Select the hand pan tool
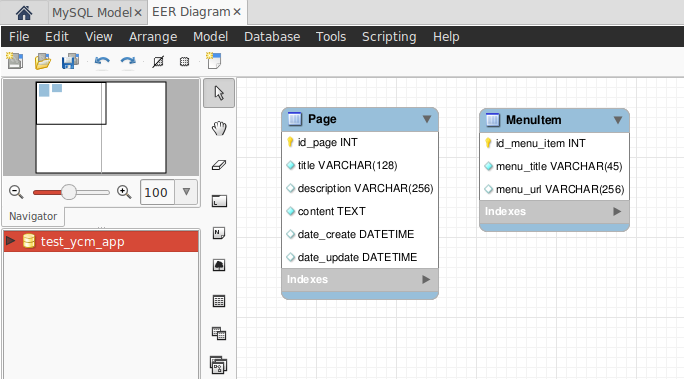The image size is (684, 379). click(219, 129)
